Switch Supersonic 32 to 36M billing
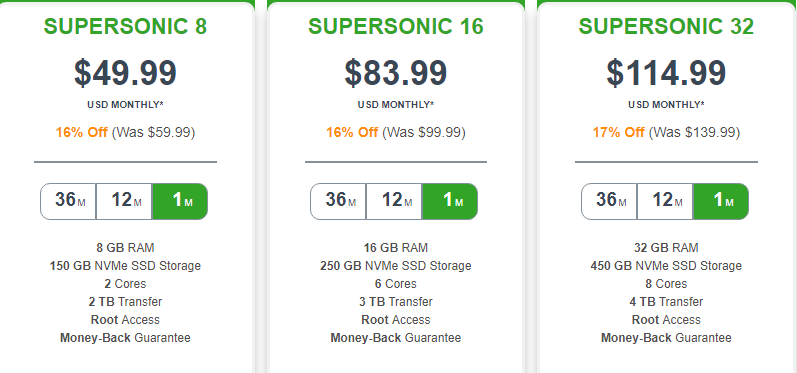Image resolution: width=797 pixels, height=373 pixels. [609, 201]
